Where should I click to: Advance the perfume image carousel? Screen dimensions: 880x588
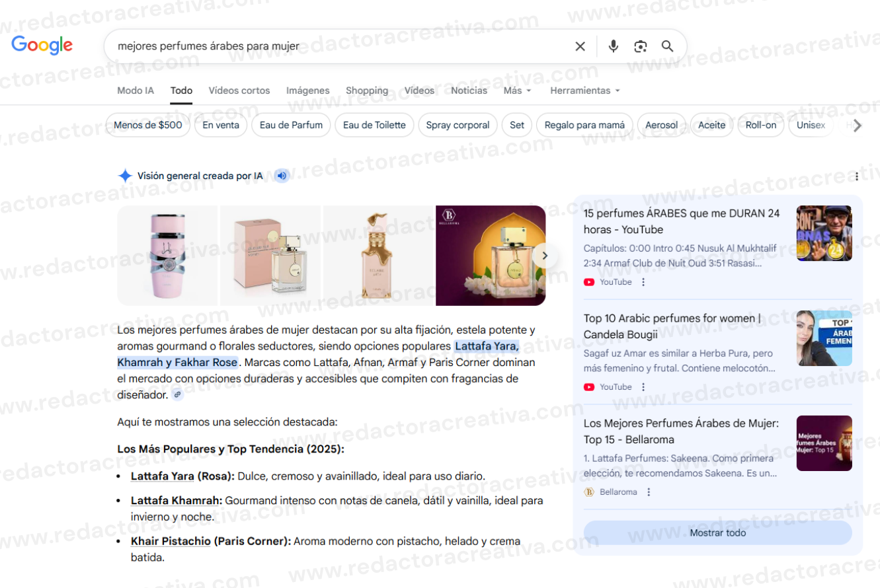[x=545, y=256]
